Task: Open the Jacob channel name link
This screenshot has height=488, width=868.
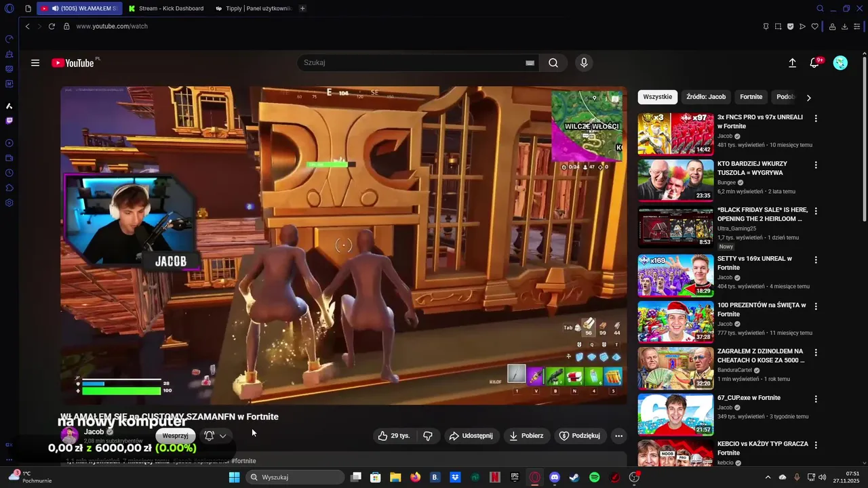Action: (x=94, y=432)
